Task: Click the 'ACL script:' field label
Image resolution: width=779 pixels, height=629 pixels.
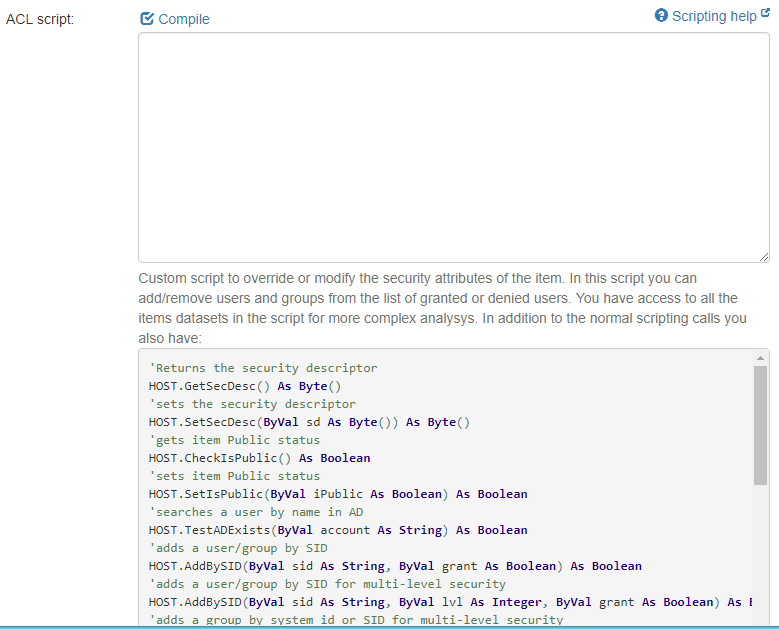Action: (x=39, y=20)
